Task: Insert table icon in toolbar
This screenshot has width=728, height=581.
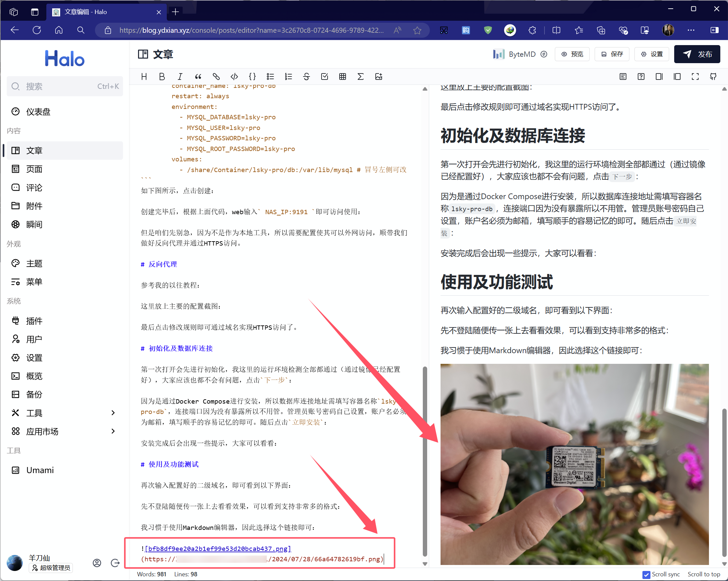Action: [342, 77]
